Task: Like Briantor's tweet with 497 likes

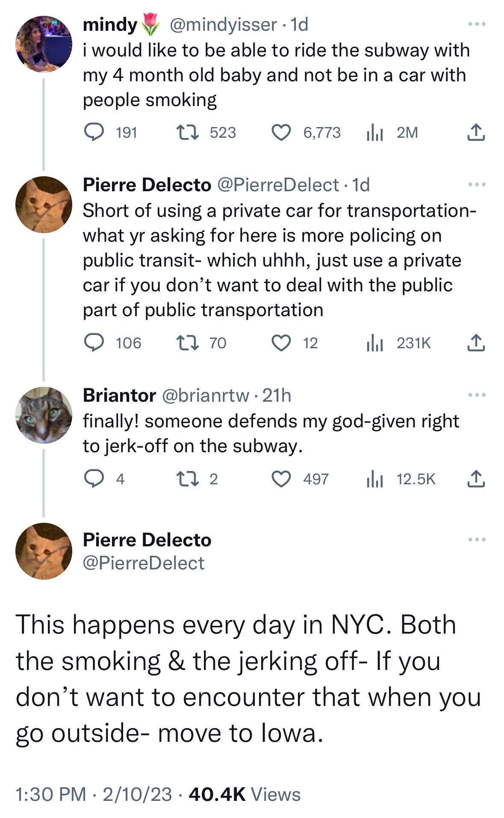Action: (281, 479)
